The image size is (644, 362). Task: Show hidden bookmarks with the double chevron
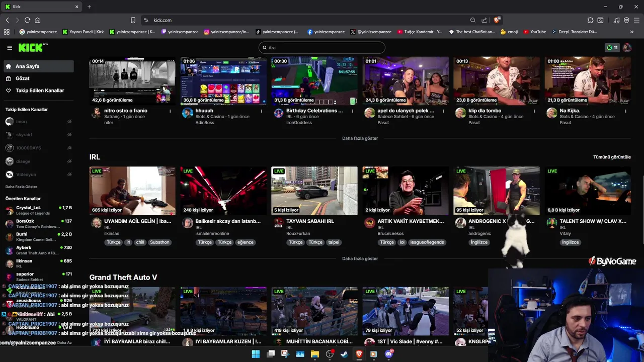click(631, 32)
